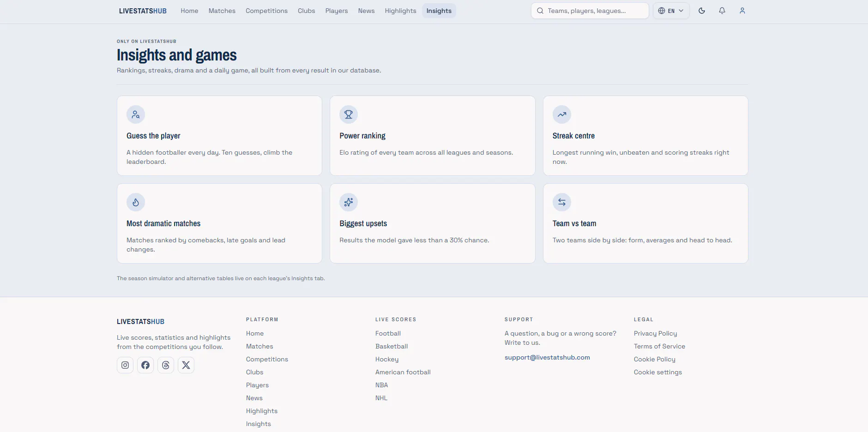Expand the EN language dropdown
This screenshot has height=432, width=868.
[671, 11]
